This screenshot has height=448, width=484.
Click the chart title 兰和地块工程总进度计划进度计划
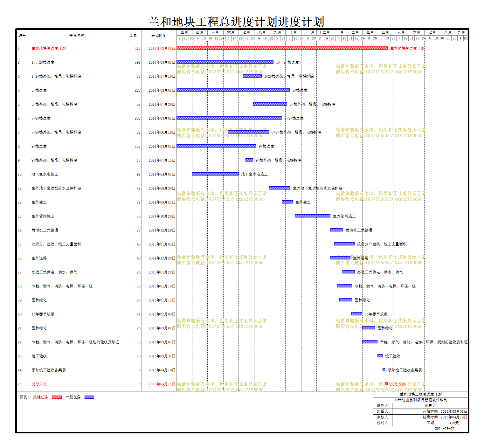(x=237, y=22)
